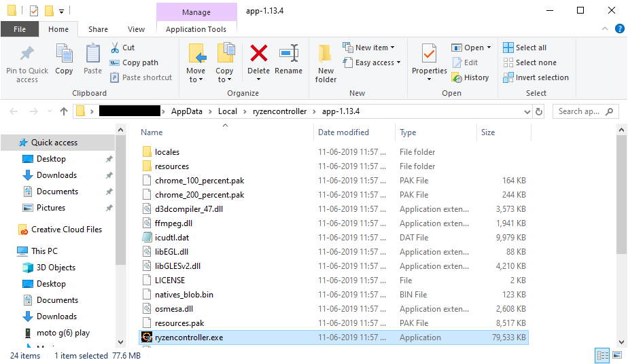Expand the Easy access dropdown
628x364 pixels.
pos(398,62)
